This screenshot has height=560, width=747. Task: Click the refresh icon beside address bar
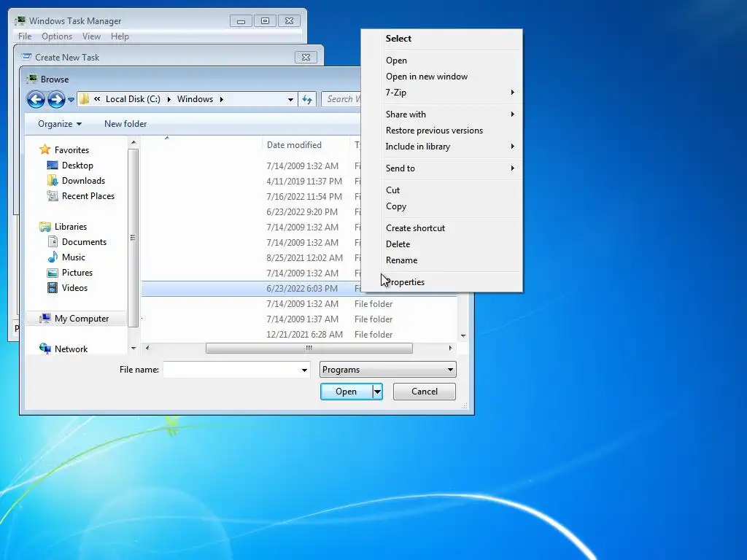click(307, 99)
